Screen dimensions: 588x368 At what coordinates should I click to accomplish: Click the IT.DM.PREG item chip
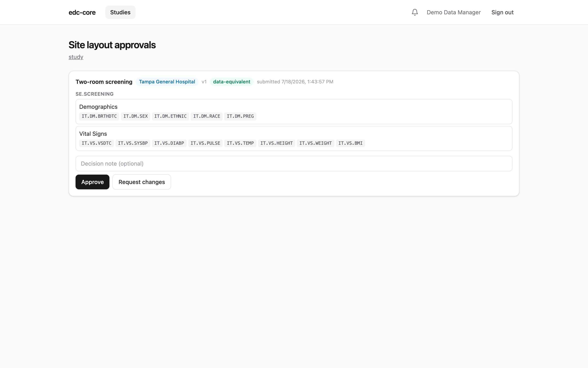pos(240,116)
